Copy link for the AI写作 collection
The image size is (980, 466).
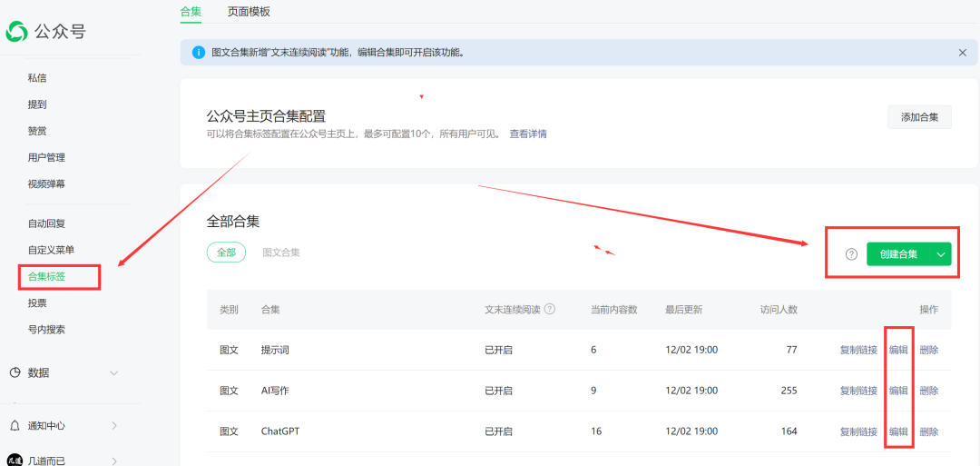[858, 391]
